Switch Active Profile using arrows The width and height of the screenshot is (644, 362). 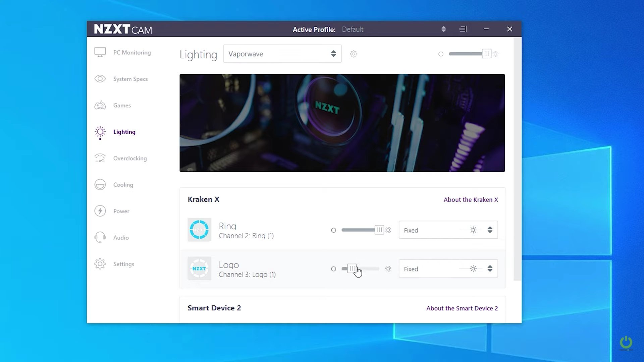pos(443,29)
